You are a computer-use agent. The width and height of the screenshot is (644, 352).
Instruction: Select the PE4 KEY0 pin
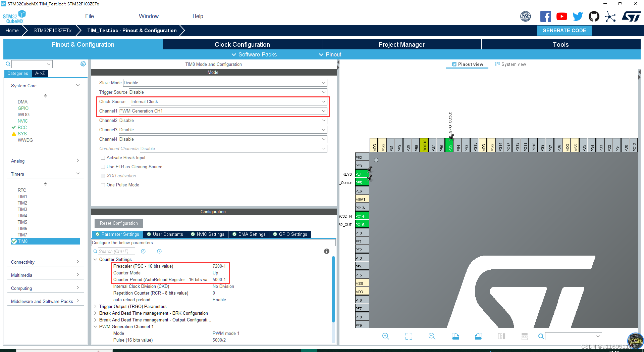(362, 174)
